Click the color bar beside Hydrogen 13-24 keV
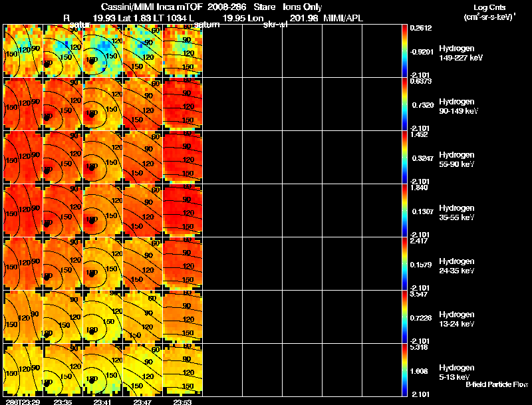 tap(404, 317)
